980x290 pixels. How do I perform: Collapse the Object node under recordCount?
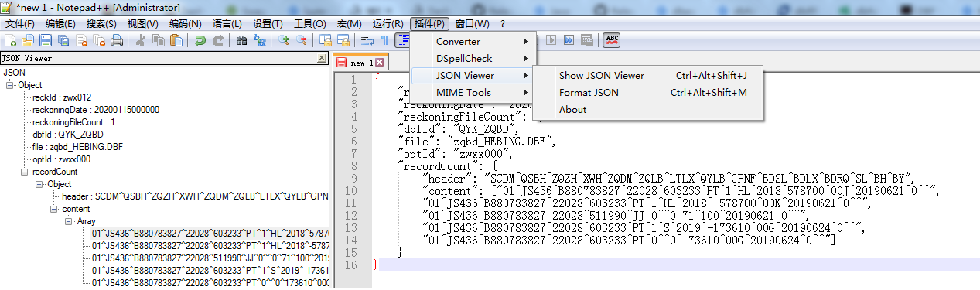(38, 184)
